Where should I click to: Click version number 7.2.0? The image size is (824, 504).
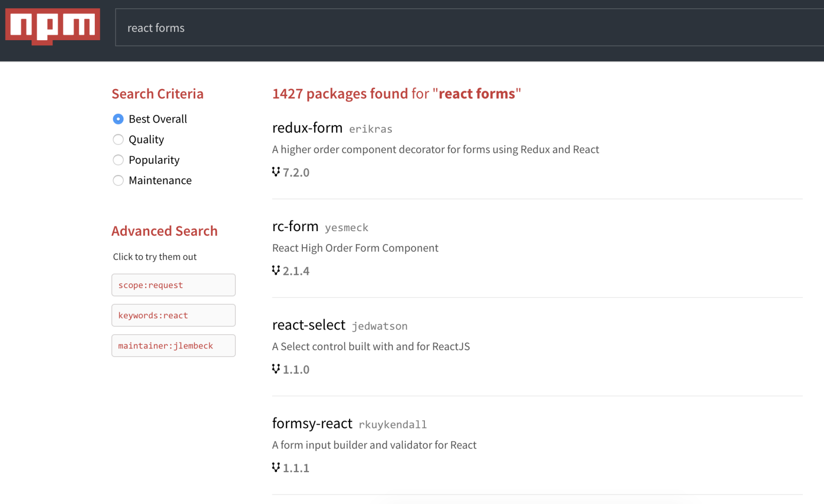pos(296,172)
